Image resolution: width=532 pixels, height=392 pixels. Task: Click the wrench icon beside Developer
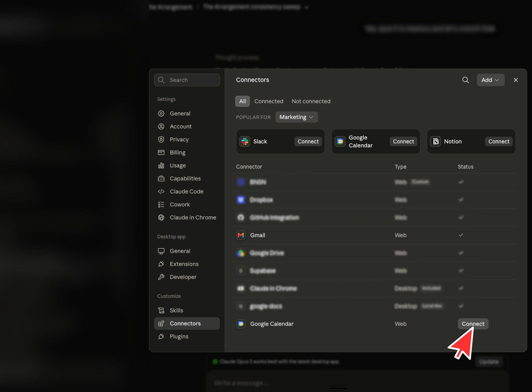point(161,277)
